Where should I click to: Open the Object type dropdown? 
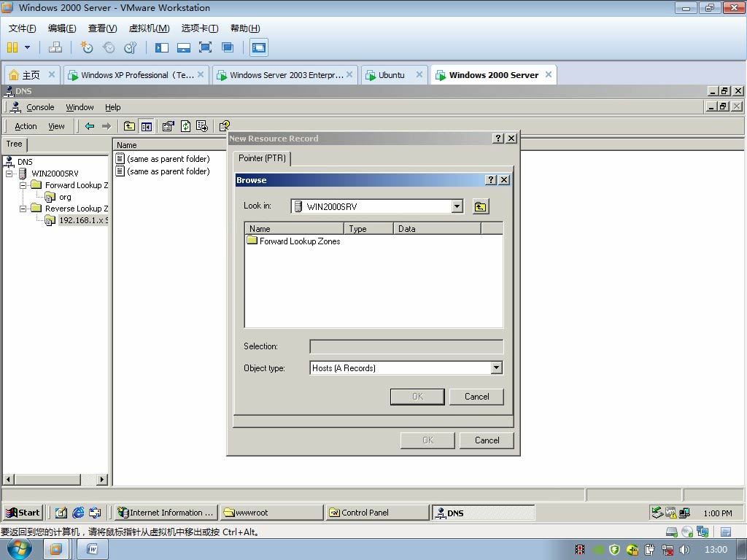tap(496, 367)
